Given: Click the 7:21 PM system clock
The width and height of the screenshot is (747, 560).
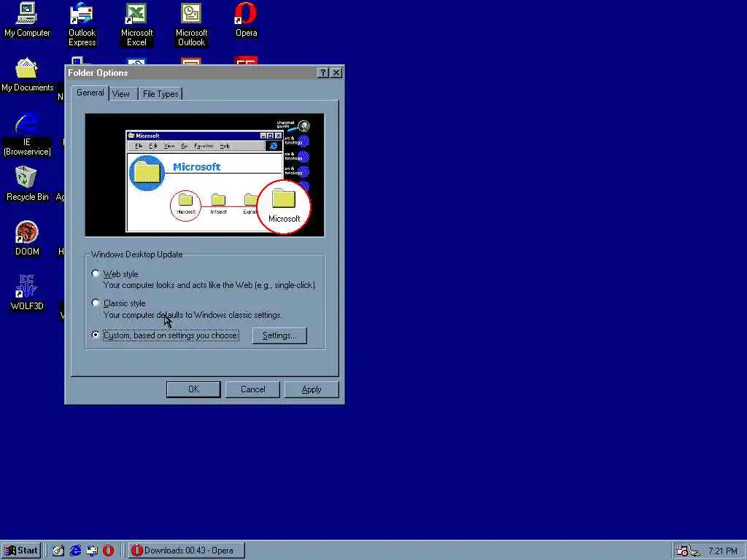Looking at the screenshot, I should point(723,551).
